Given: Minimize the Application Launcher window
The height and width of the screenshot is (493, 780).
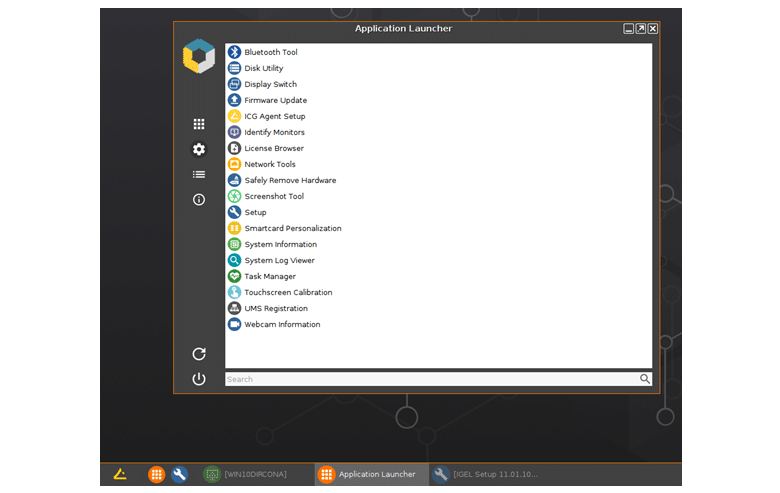Looking at the screenshot, I should coord(629,29).
